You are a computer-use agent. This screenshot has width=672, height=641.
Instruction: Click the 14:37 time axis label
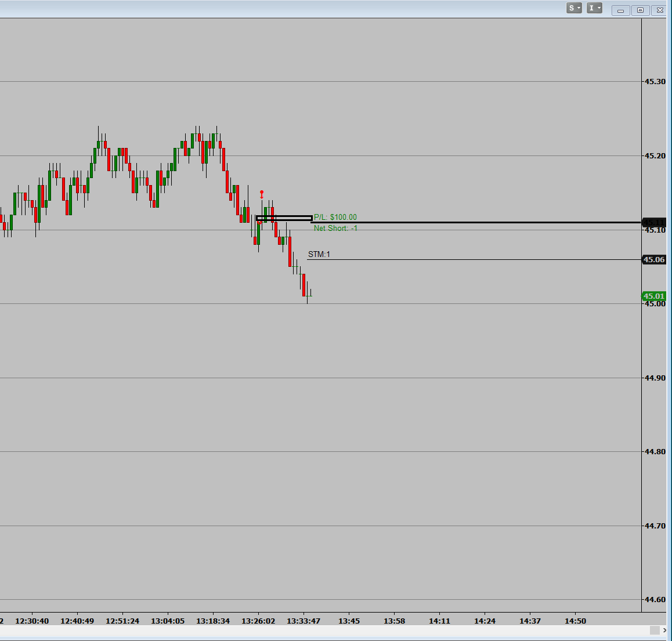point(530,621)
